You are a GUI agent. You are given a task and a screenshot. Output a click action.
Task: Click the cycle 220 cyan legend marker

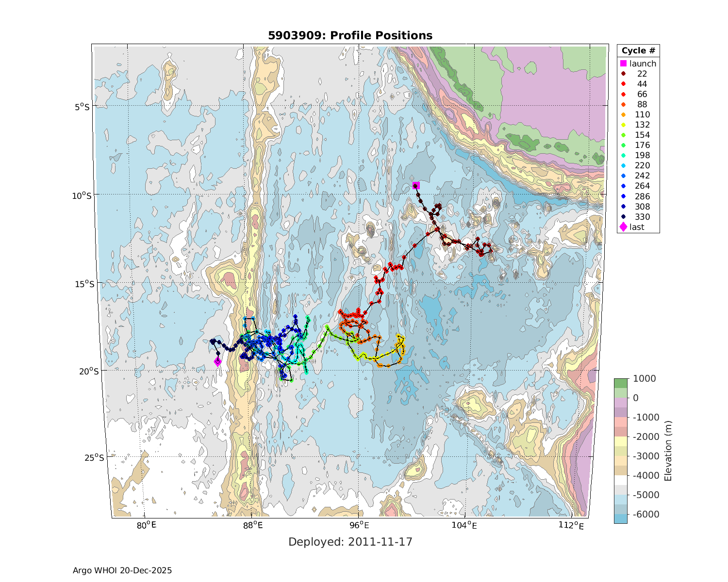[x=624, y=165]
